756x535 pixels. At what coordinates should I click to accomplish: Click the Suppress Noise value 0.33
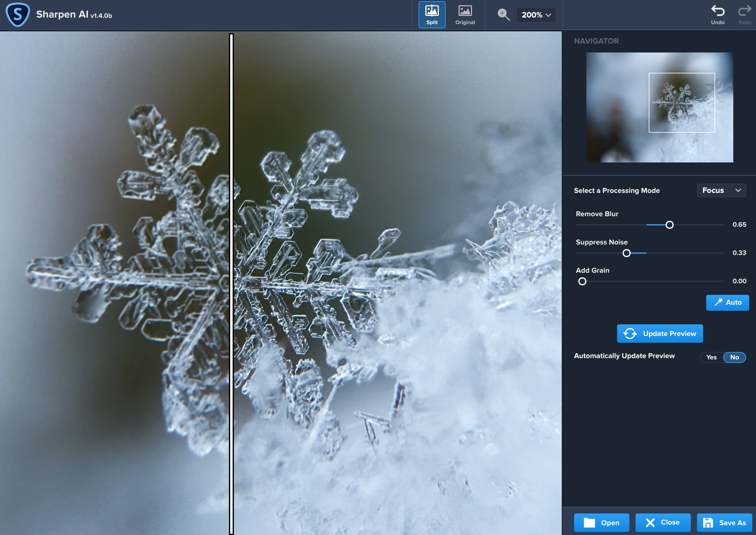739,253
